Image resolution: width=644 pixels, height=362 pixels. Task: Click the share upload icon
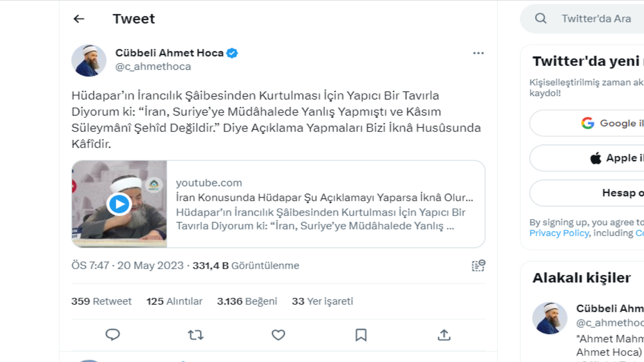444,335
